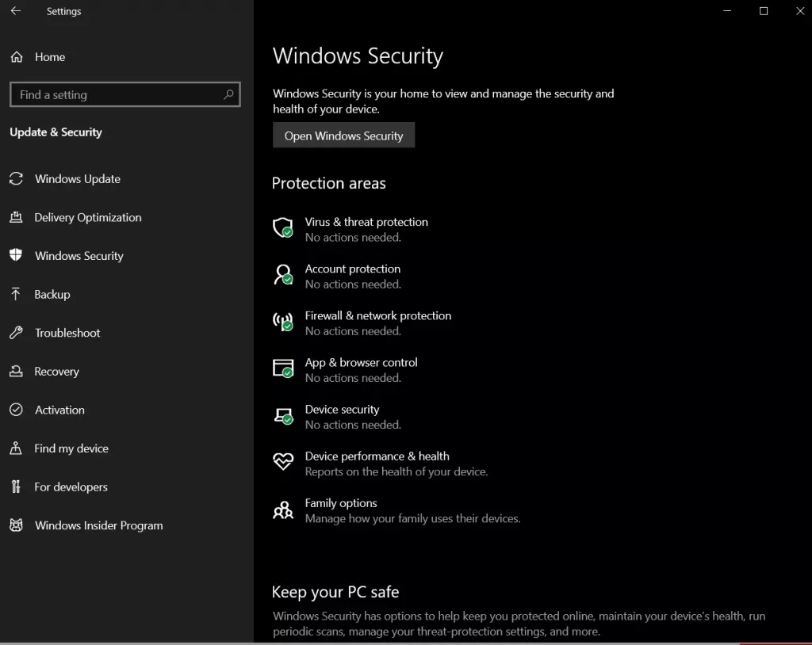This screenshot has height=645, width=812.
Task: Click the Family options people icon
Action: [283, 510]
